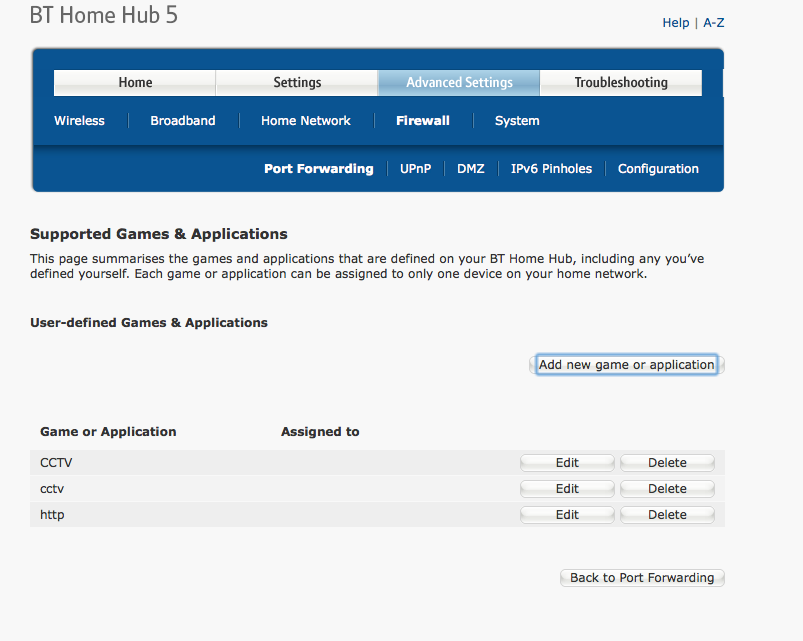The image size is (803, 641).
Task: Add new game or application
Action: point(626,364)
